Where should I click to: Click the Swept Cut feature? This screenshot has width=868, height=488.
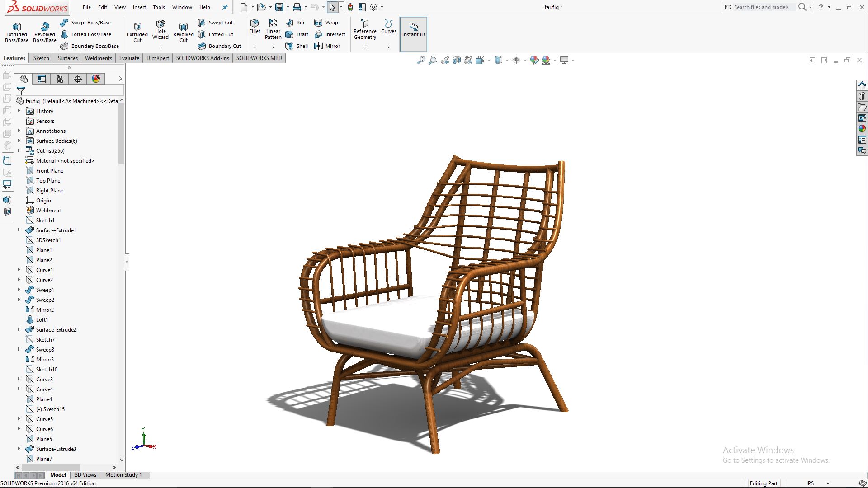point(215,23)
